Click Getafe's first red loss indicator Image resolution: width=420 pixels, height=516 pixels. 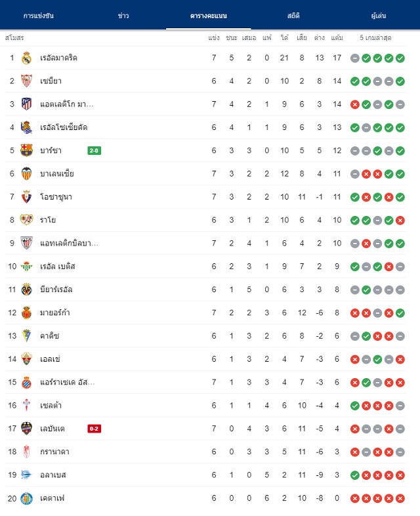[x=354, y=498]
